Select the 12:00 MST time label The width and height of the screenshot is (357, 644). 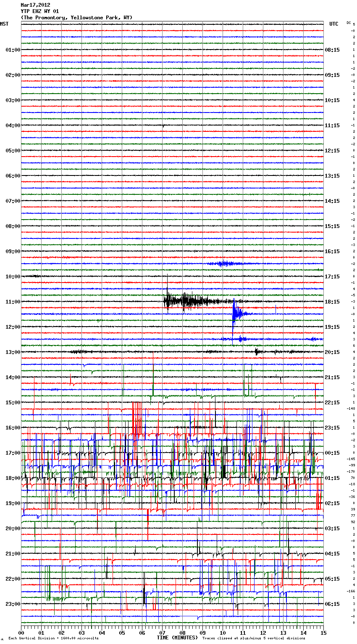(x=13, y=327)
